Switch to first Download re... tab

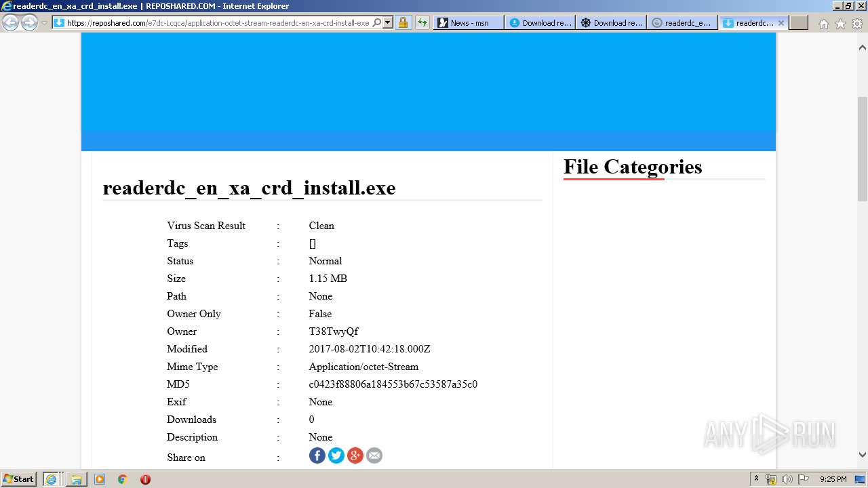click(540, 22)
